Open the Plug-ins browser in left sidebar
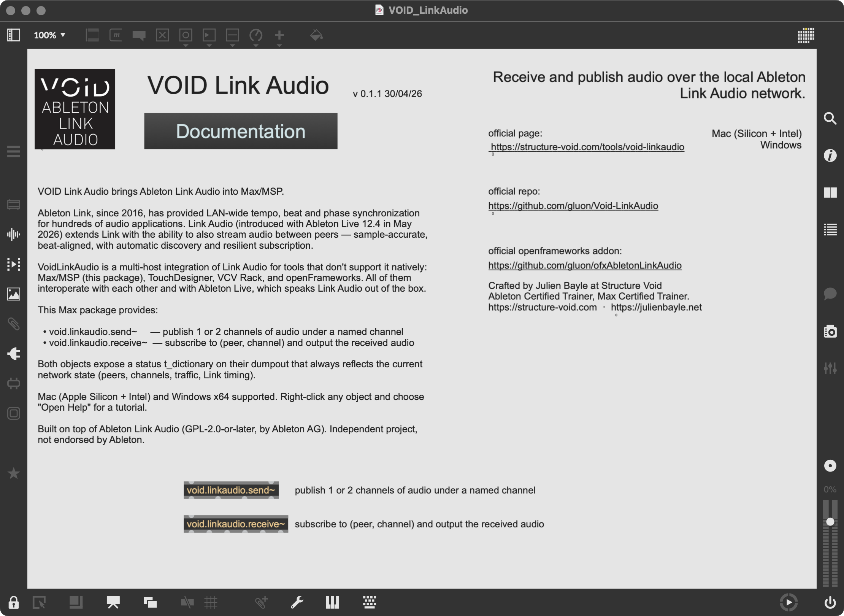The image size is (844, 616). [14, 354]
